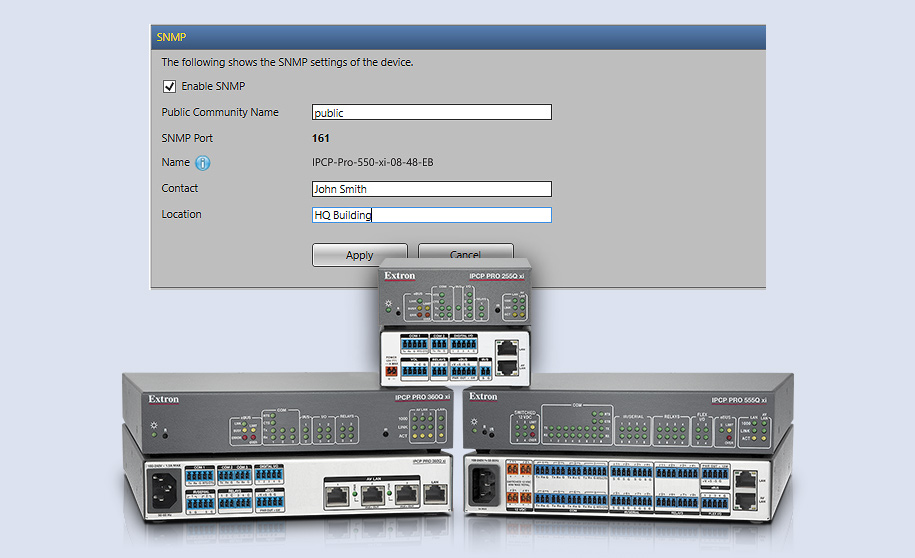Open the Name info icon
The width and height of the screenshot is (915, 558).
coord(202,163)
